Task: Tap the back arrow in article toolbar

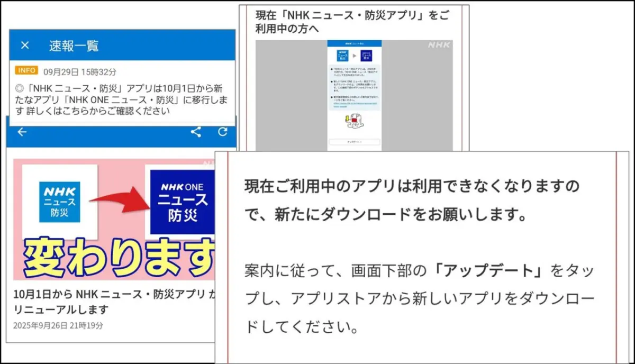Action: click(22, 132)
